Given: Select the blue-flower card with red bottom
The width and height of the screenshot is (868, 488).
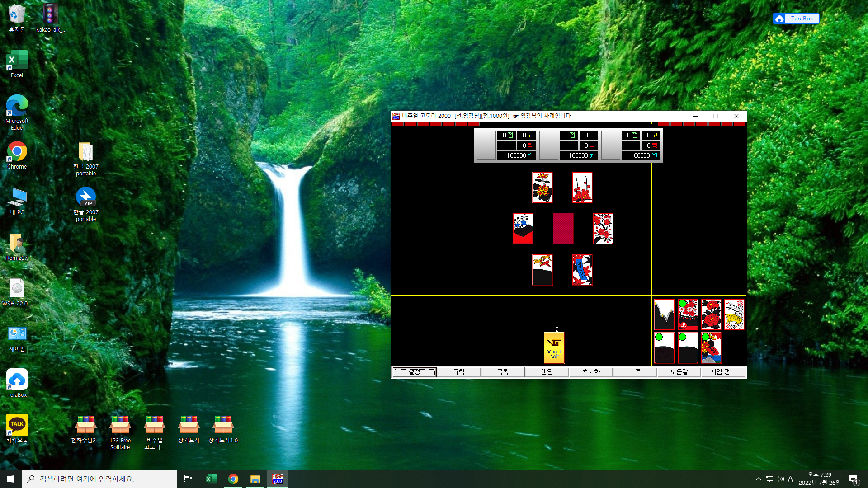Looking at the screenshot, I should pyautogui.click(x=523, y=229).
